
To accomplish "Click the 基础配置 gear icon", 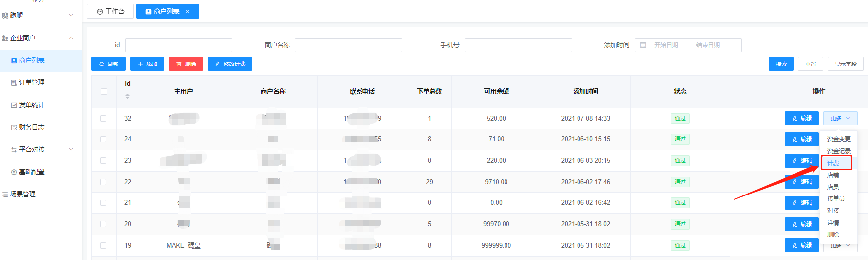I will pos(14,172).
